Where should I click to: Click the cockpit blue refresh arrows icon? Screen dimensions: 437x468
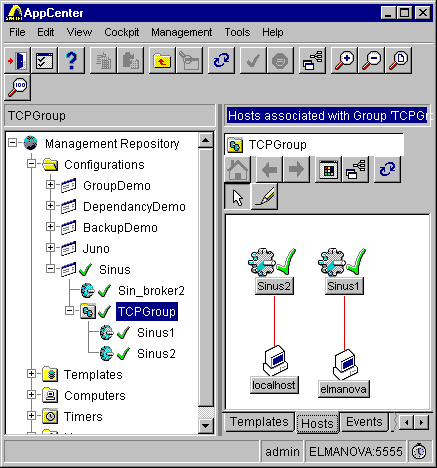(x=387, y=170)
